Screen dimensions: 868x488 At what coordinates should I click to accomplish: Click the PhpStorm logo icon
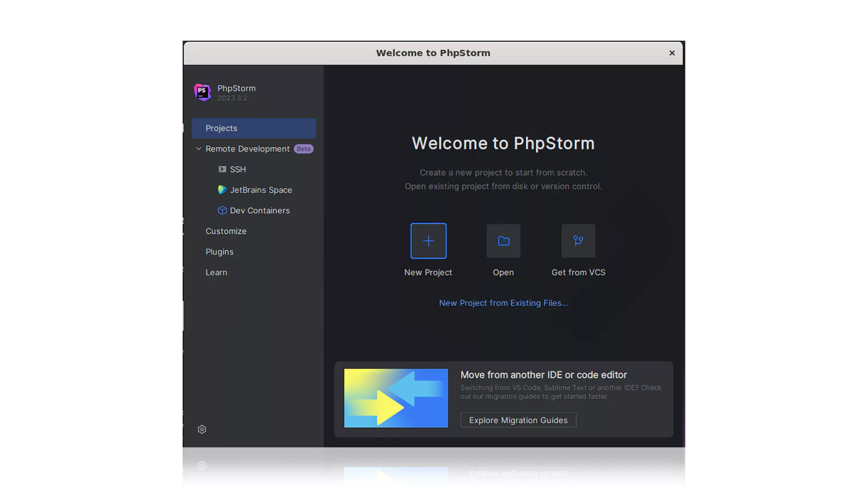202,92
